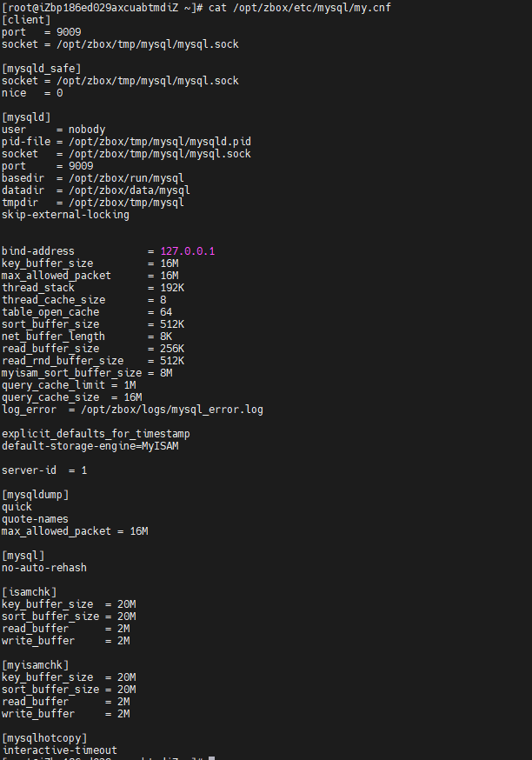The image size is (532, 760).
Task: Click the no-auto-rehash option line
Action: pyautogui.click(x=44, y=567)
